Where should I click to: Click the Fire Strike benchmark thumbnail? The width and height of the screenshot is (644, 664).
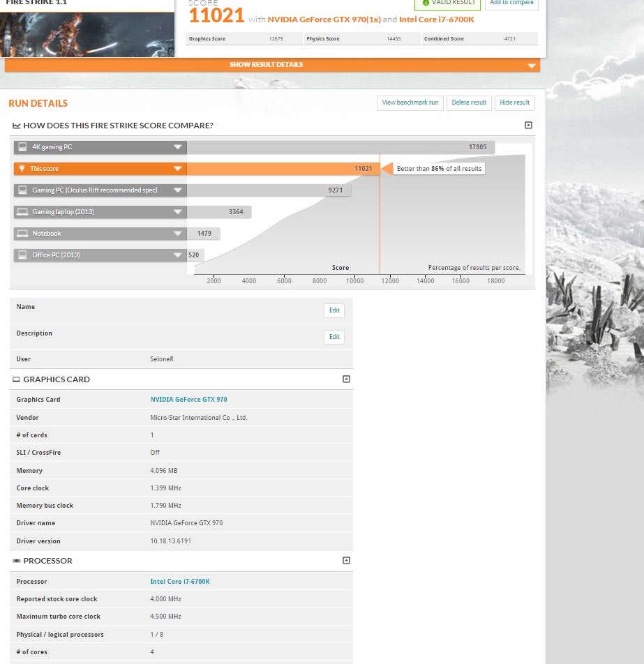[x=87, y=34]
